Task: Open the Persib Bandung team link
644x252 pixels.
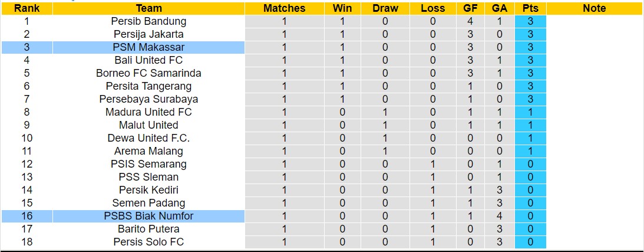Action: click(x=148, y=21)
